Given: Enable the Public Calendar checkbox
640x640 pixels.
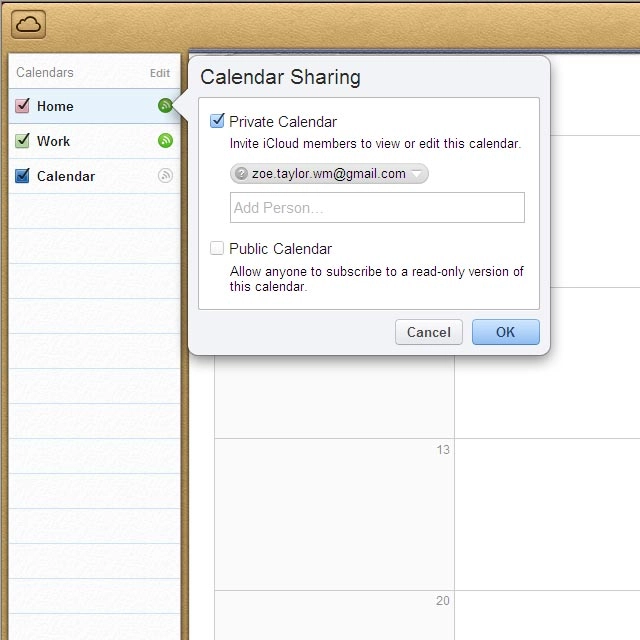Looking at the screenshot, I should point(217,248).
